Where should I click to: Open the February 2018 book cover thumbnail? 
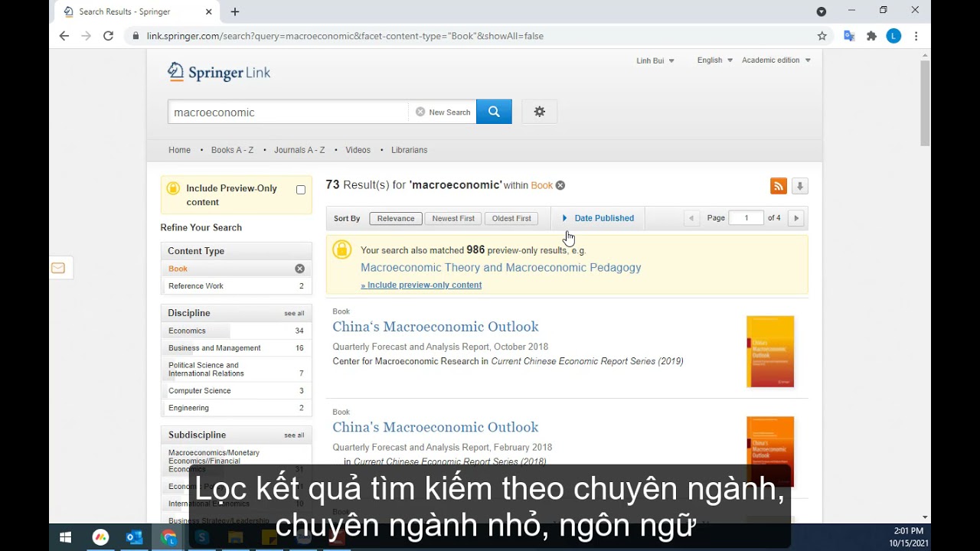click(x=770, y=452)
